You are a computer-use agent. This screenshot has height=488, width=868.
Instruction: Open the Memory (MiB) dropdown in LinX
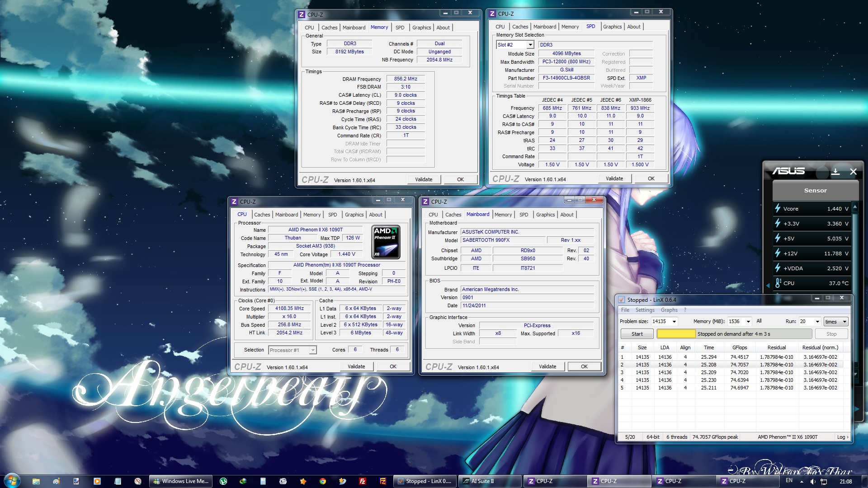(x=748, y=322)
